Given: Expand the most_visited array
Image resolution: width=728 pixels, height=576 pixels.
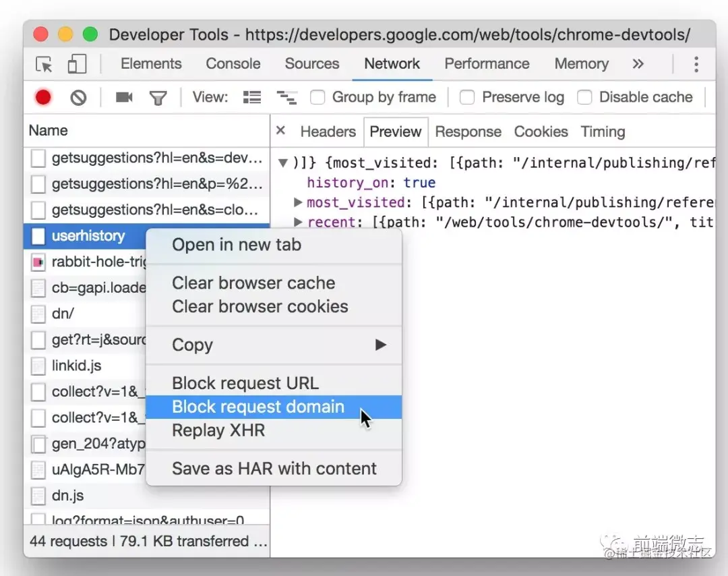Looking at the screenshot, I should pos(298,202).
